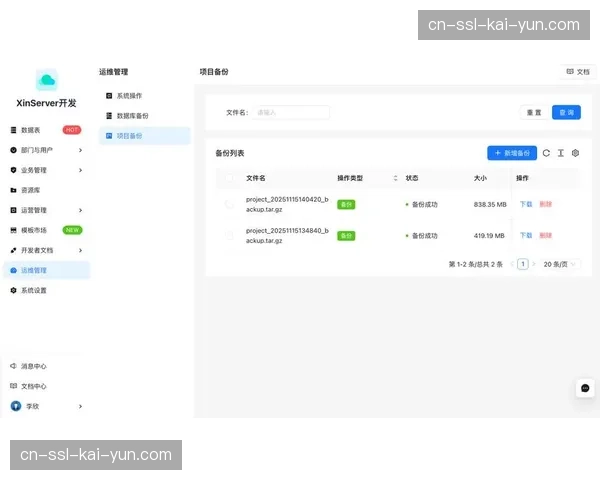Click the 业务管理 shield icon
This screenshot has width=600, height=480.
13,170
